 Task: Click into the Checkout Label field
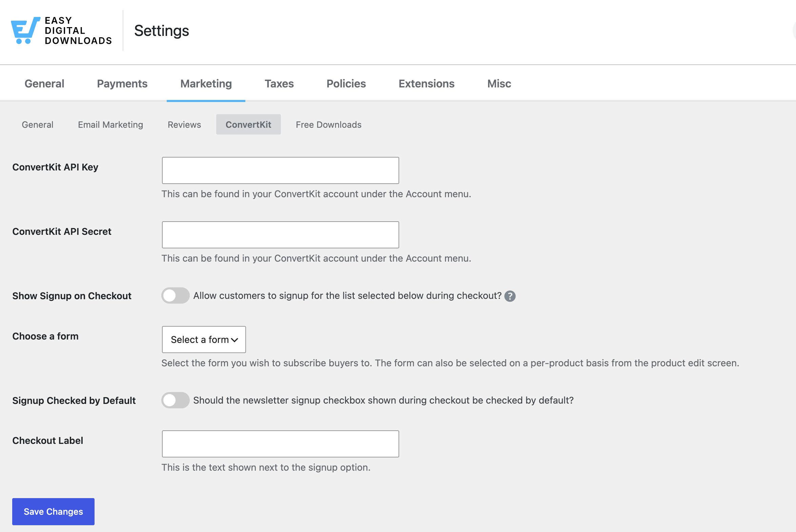coord(280,444)
